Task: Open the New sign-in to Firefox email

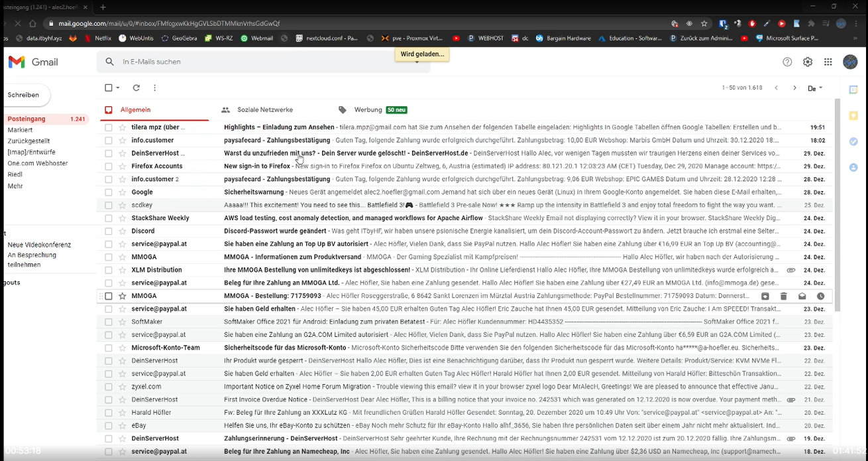Action: 464,166
